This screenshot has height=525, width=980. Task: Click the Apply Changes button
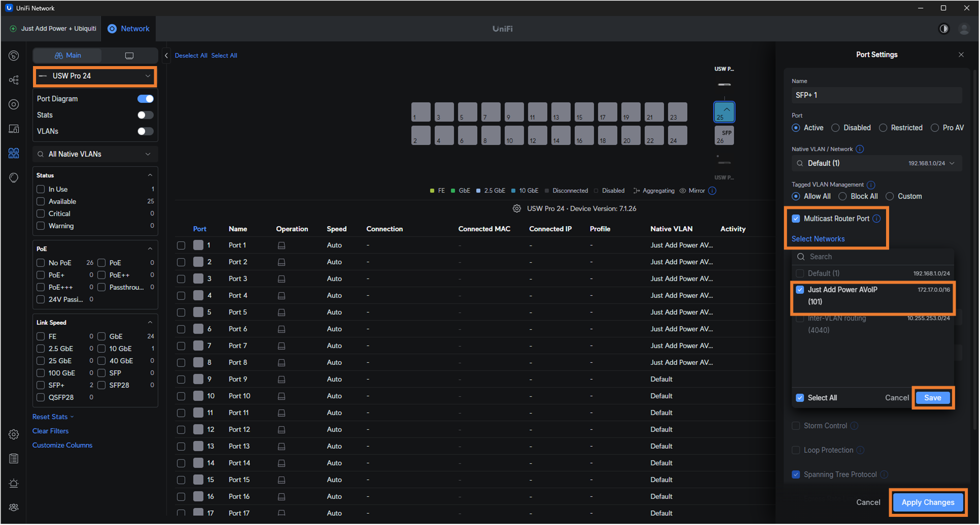coord(927,502)
